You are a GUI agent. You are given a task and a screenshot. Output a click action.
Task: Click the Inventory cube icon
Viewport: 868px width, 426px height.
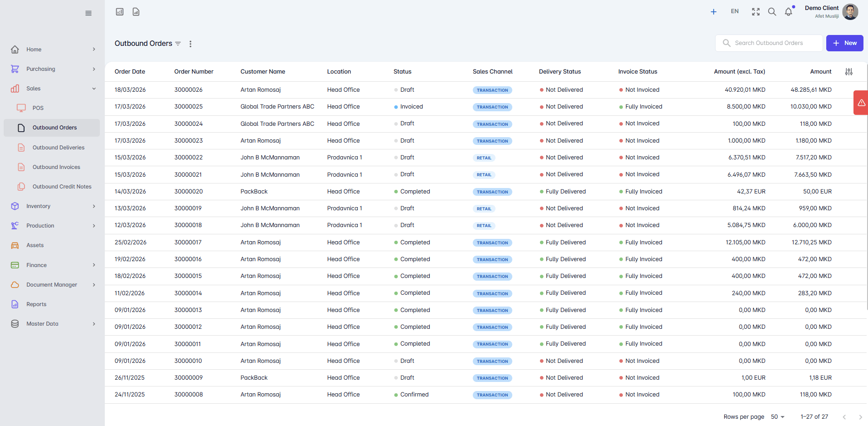click(x=15, y=206)
